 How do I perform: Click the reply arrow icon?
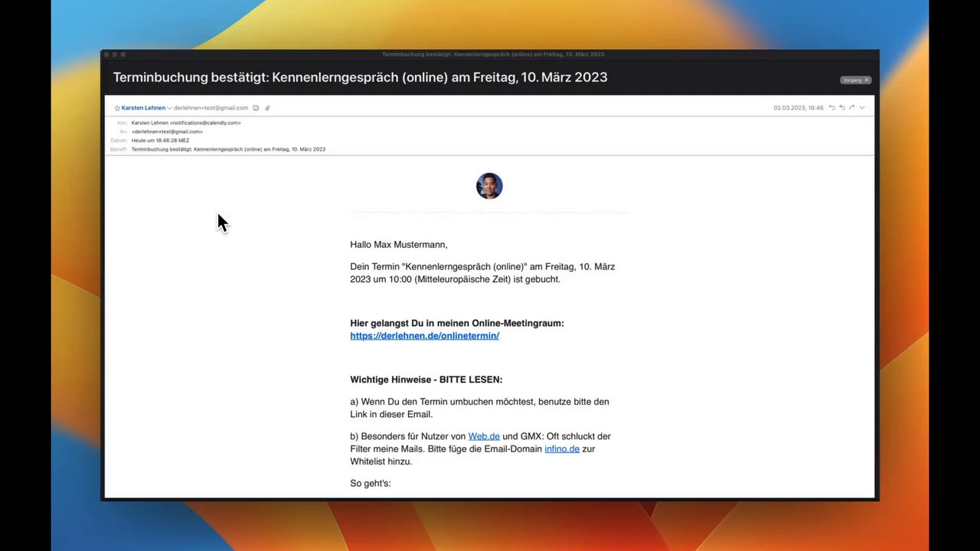832,108
